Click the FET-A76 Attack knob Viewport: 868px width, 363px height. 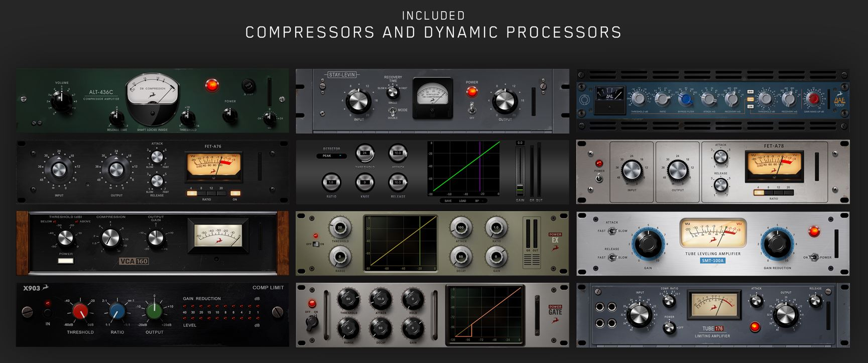[157, 157]
